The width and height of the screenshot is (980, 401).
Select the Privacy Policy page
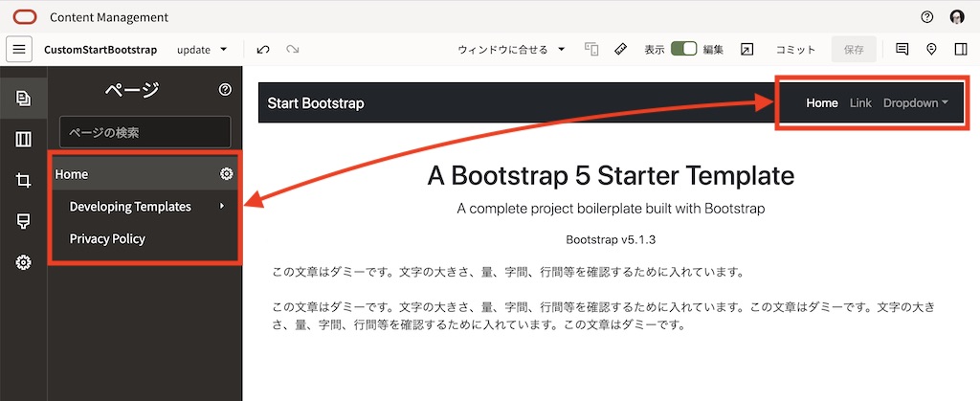point(107,238)
